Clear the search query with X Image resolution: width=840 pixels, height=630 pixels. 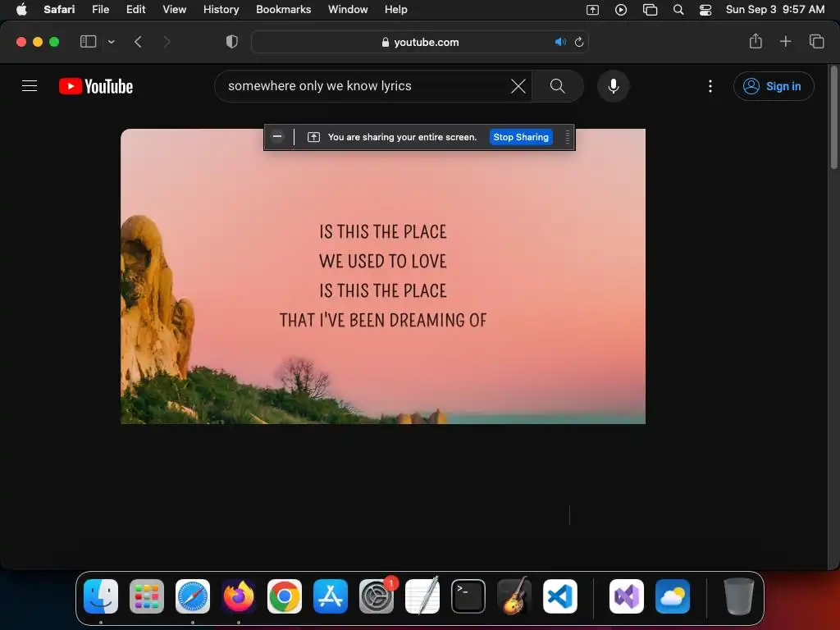(x=518, y=85)
